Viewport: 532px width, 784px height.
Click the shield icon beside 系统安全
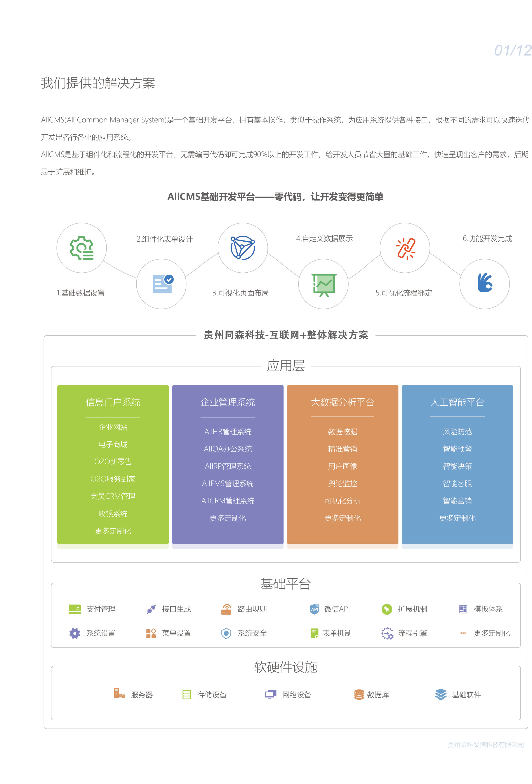226,633
